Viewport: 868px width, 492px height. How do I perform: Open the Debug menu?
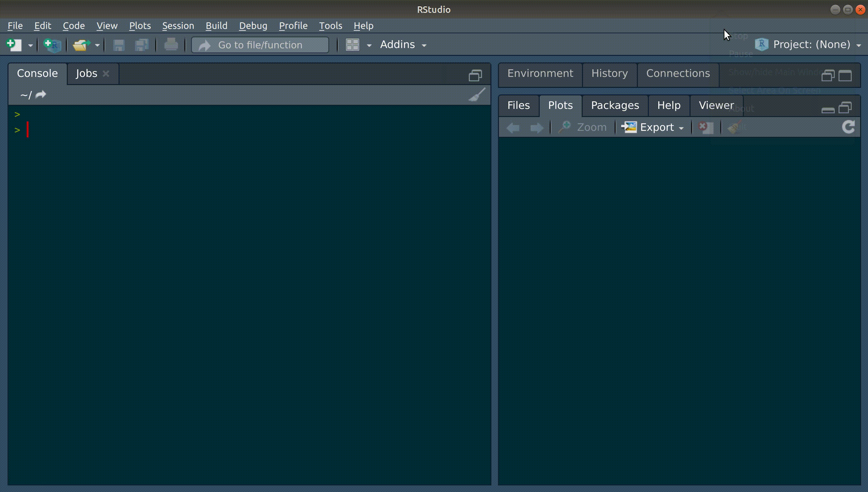tap(253, 26)
